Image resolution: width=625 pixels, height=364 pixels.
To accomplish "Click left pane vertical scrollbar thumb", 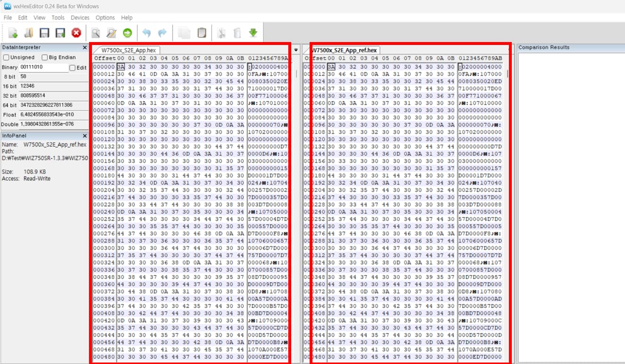I will [x=297, y=74].
